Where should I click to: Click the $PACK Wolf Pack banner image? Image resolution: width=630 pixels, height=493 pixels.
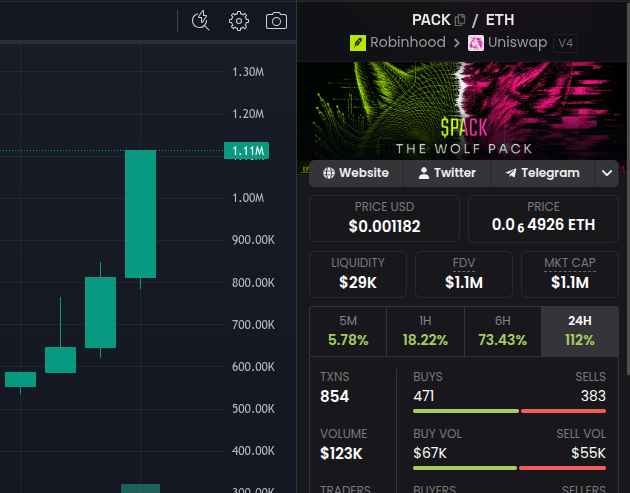click(x=463, y=110)
